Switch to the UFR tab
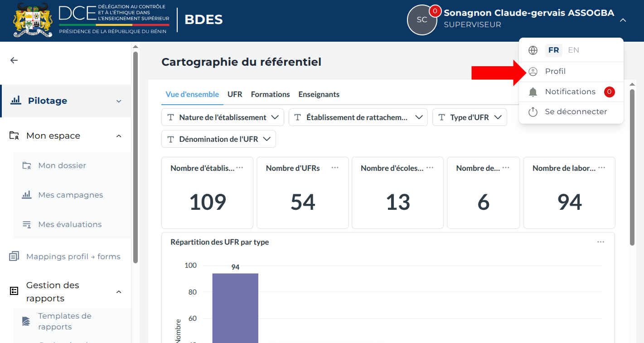The width and height of the screenshot is (644, 343). (x=235, y=94)
